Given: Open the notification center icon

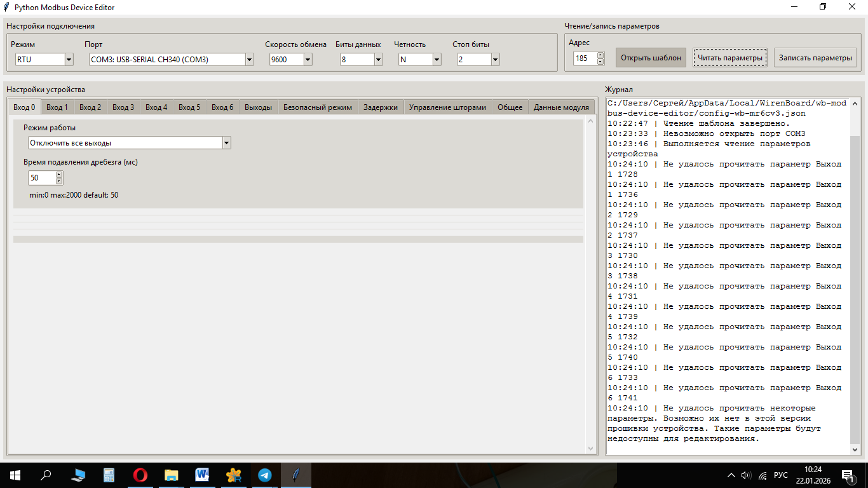Looking at the screenshot, I should tap(847, 475).
